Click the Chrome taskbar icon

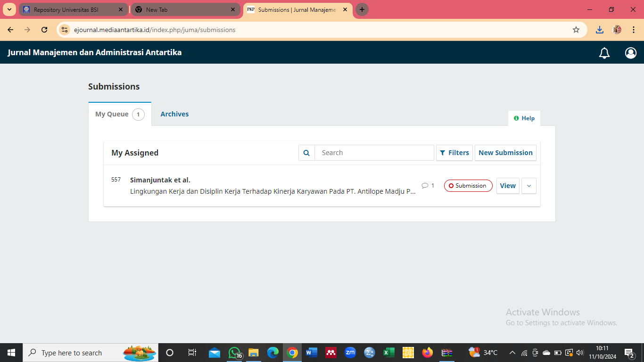(292, 353)
